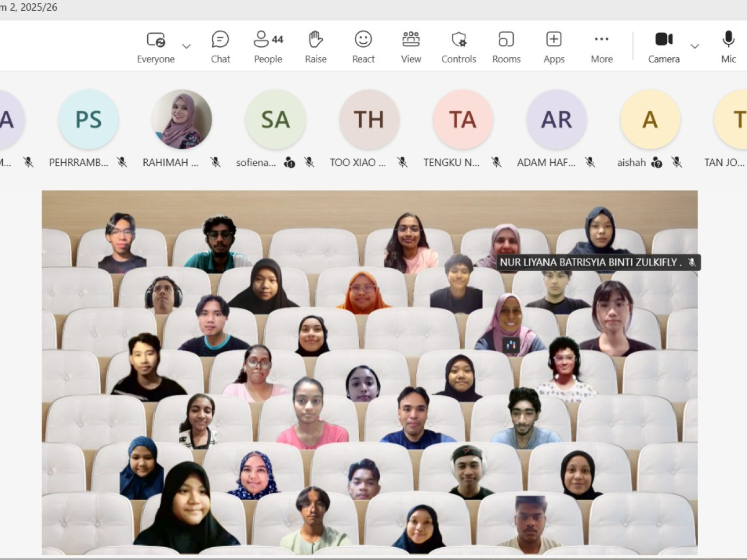Image resolution: width=747 pixels, height=560 pixels.
Task: Add Apps to the meeting
Action: (554, 47)
